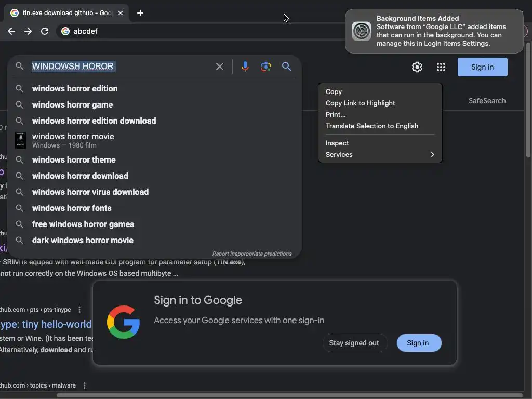Image resolution: width=532 pixels, height=399 pixels.
Task: Click search icon beside windows horror fonts
Action: (20, 208)
